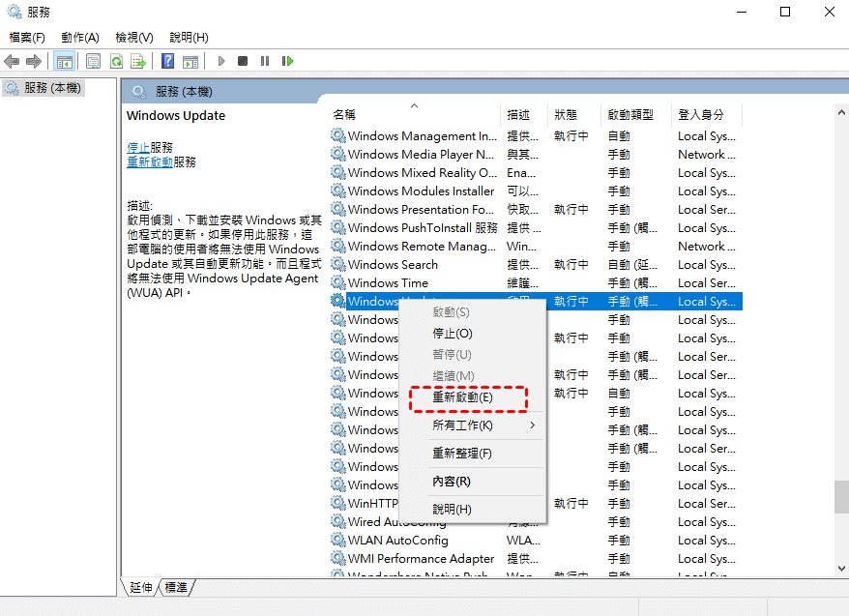Click the Refresh toolbar icon
This screenshot has height=616, width=849.
[x=116, y=62]
